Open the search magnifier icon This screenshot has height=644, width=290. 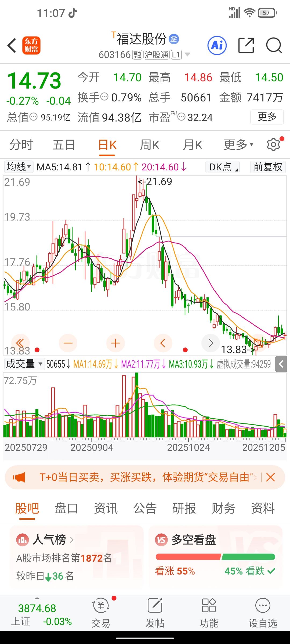click(x=274, y=45)
